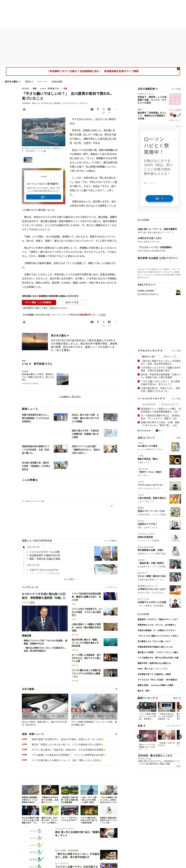Screen dimensions: 186x868
Task: Open the Prime Minister Ishiba top news photo
Action: click(45, 618)
